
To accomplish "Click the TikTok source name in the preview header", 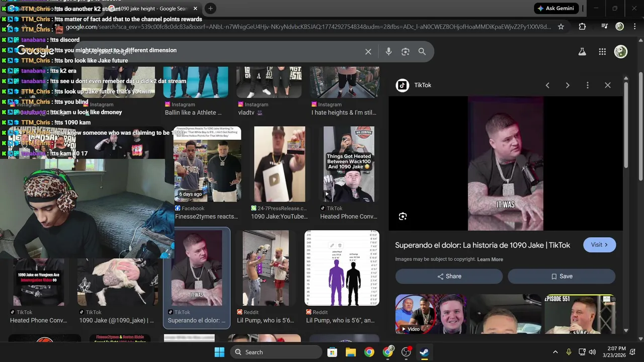I will click(423, 85).
